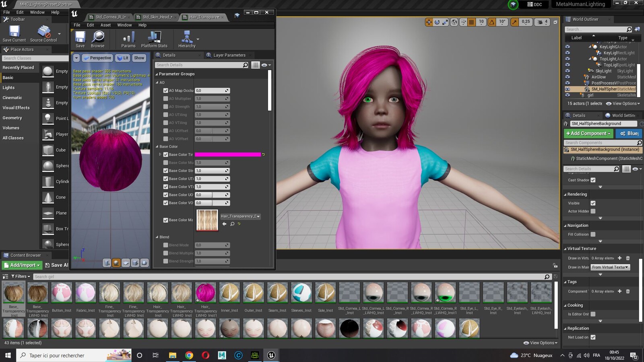Open Params in material editor toolbar

(x=128, y=39)
